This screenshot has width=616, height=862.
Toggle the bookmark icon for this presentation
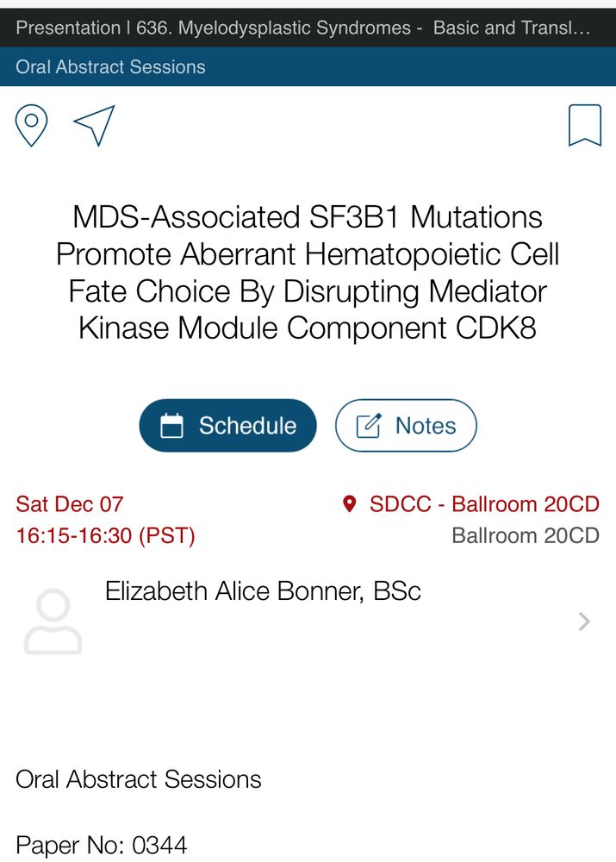point(585,125)
